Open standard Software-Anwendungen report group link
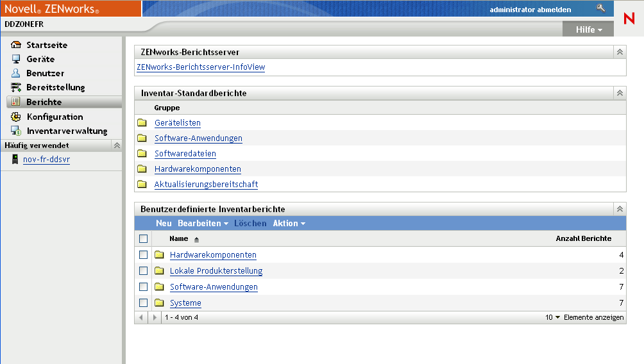The width and height of the screenshot is (644, 364). pyautogui.click(x=198, y=138)
